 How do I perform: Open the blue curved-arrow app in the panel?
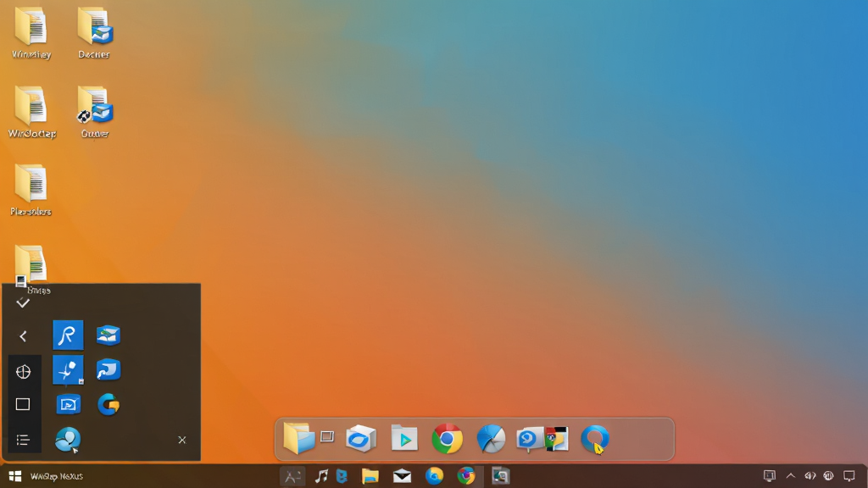[x=108, y=369]
